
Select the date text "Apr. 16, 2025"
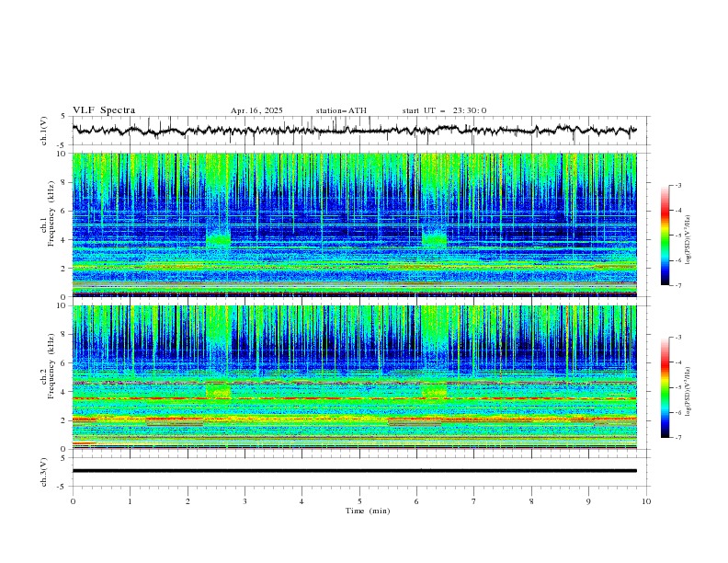(x=256, y=110)
